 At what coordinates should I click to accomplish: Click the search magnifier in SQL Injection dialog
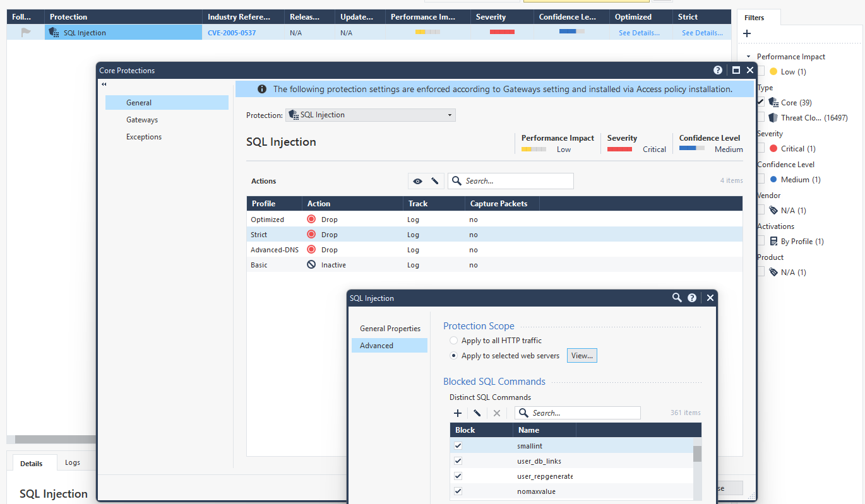coord(677,298)
